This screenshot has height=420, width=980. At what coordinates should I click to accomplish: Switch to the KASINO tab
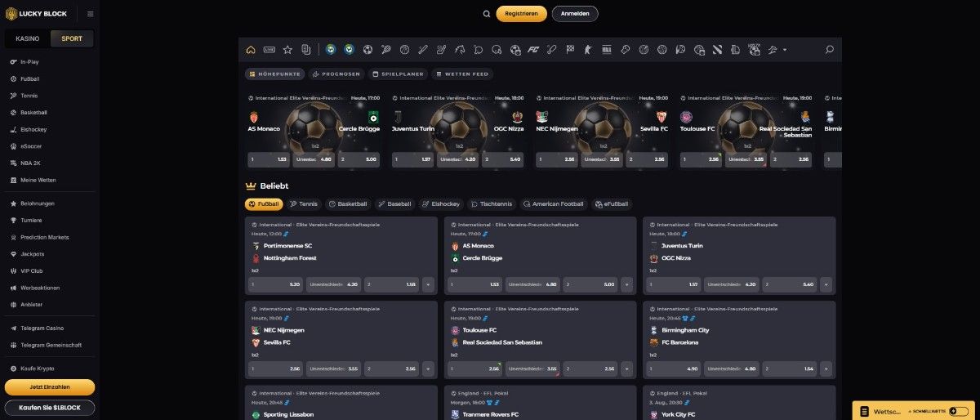pyautogui.click(x=27, y=38)
